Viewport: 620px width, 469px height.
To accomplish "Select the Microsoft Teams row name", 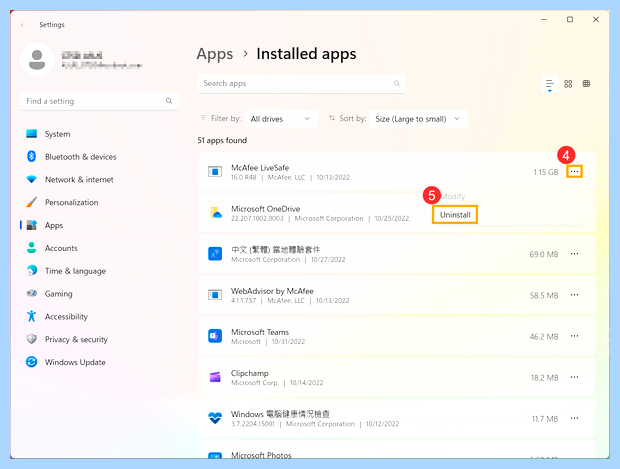I will pyautogui.click(x=260, y=332).
